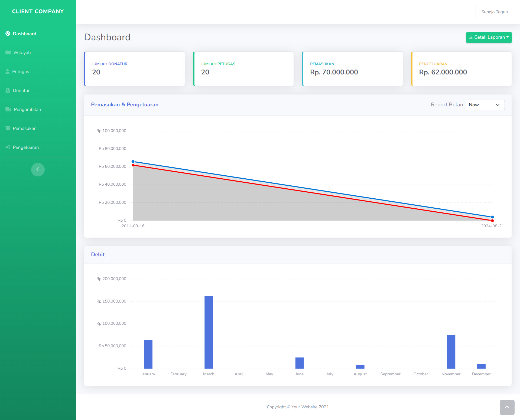Click the Donatur person icon

[x=8, y=90]
